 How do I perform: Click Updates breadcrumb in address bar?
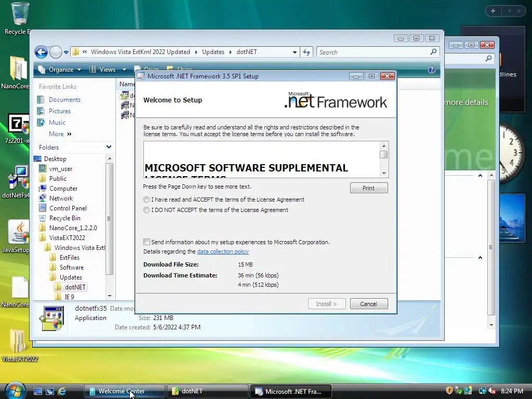tap(213, 52)
